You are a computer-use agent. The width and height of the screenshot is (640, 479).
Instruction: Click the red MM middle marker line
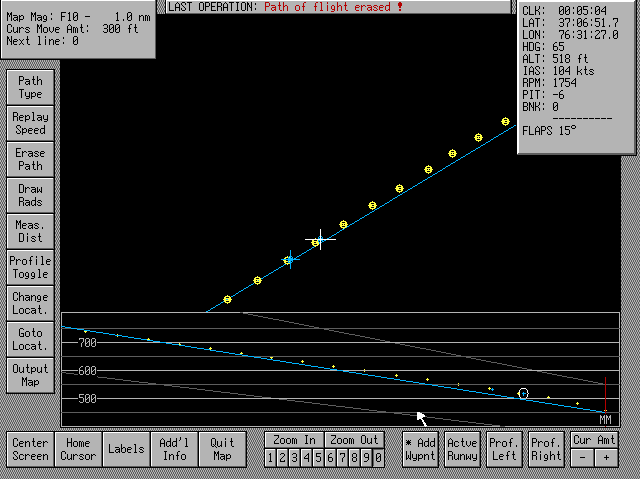tap(605, 396)
